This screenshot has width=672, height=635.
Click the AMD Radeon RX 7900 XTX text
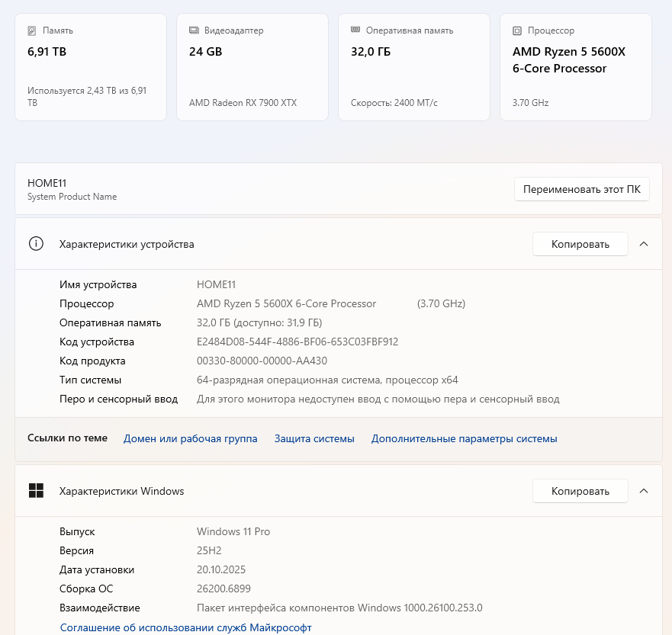243,103
